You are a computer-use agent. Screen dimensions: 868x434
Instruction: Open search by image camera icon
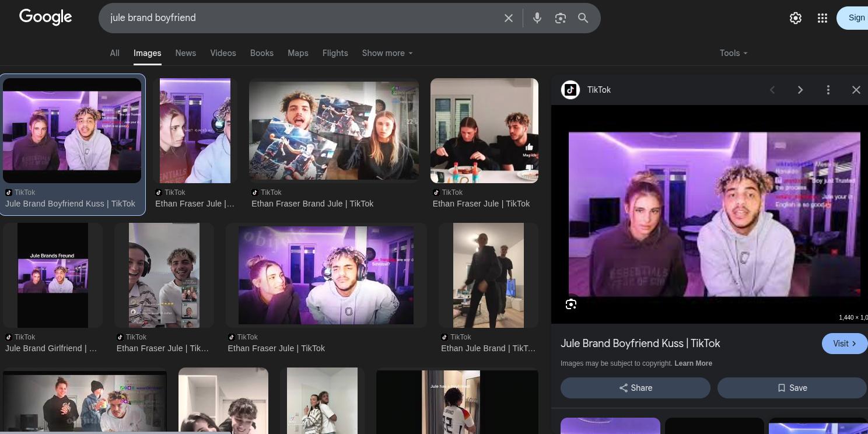(x=561, y=18)
